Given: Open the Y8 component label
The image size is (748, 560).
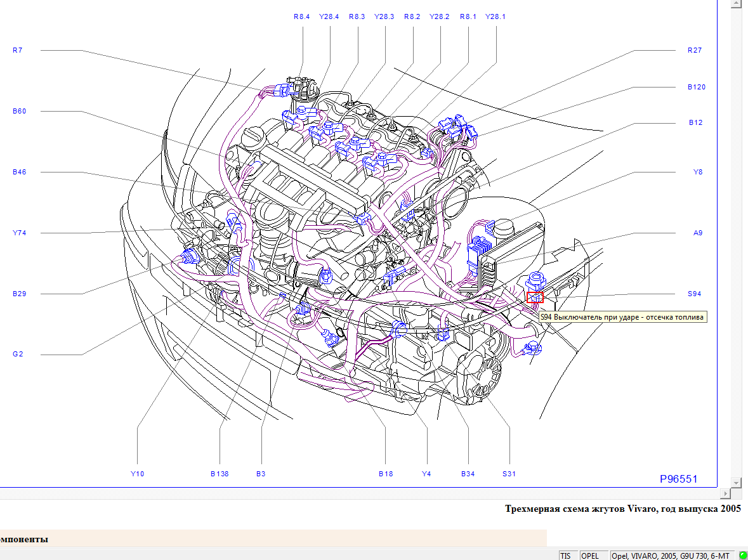Looking at the screenshot, I should 698,172.
